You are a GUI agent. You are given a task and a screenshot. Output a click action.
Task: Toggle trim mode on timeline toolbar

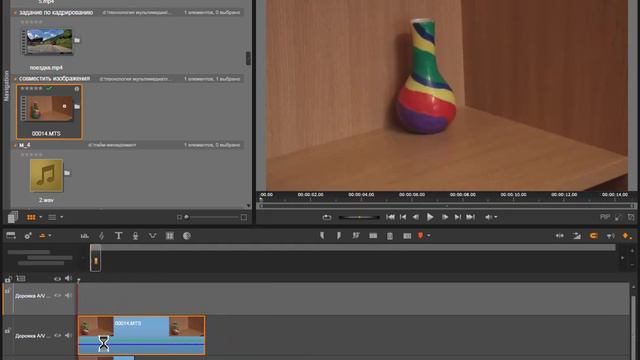(560, 236)
